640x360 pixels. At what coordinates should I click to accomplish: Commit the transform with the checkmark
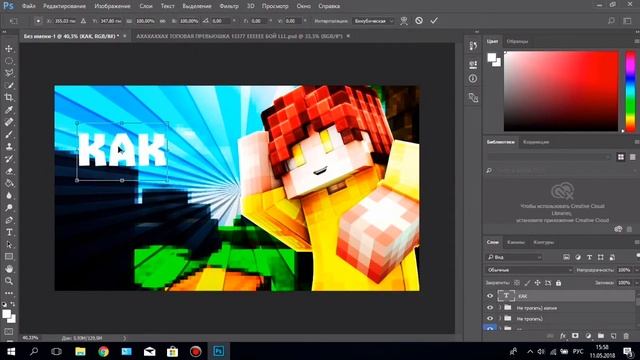click(434, 20)
